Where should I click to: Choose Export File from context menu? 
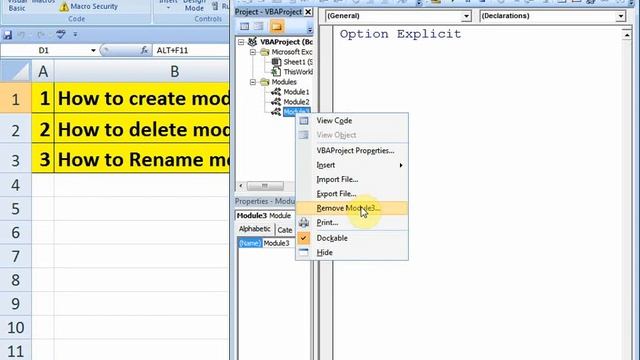(351, 194)
